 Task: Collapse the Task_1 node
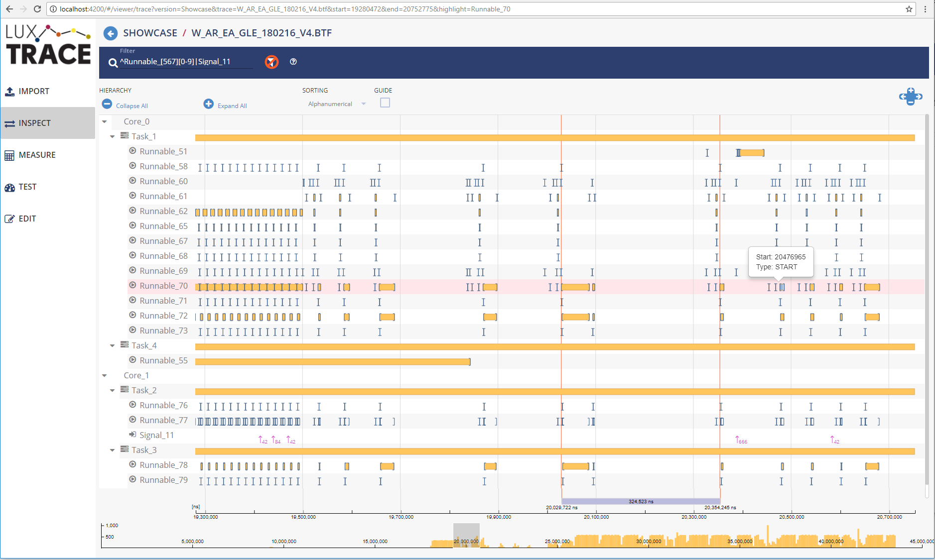pyautogui.click(x=113, y=136)
